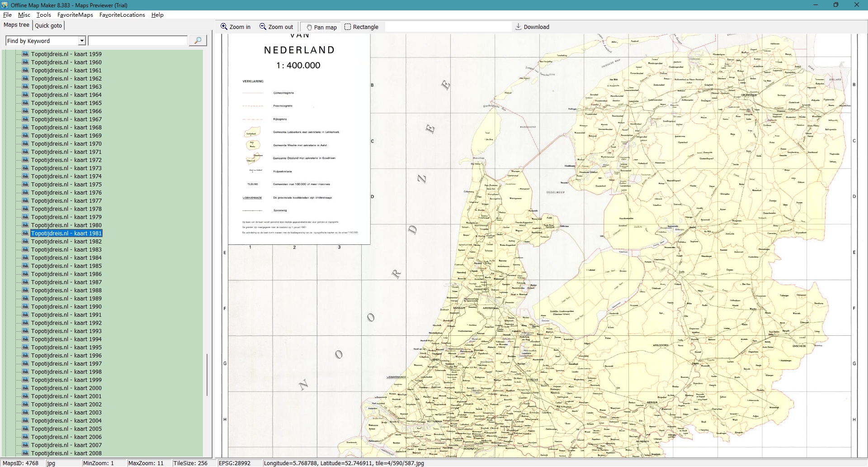Viewport: 868px width, 467px height.
Task: Select the Topotijdreis.nl kaart 1975 entry
Action: tap(66, 185)
